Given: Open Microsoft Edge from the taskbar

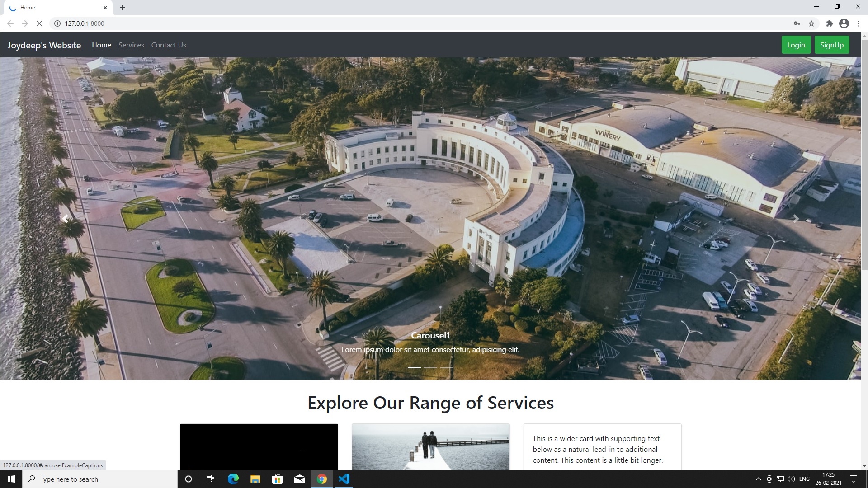Looking at the screenshot, I should [233, 479].
